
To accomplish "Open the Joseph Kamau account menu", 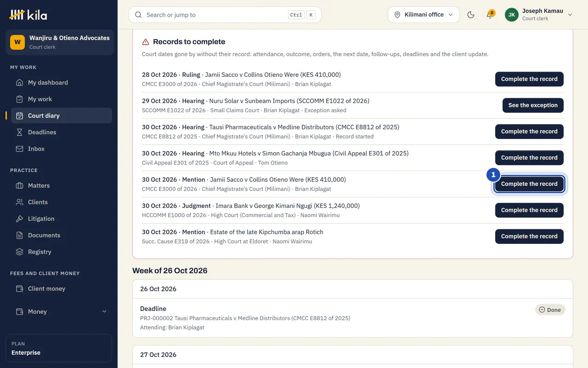I will pos(539,15).
